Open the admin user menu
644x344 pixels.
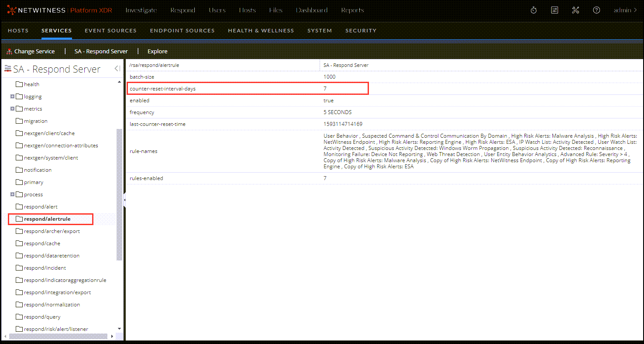[x=625, y=10]
